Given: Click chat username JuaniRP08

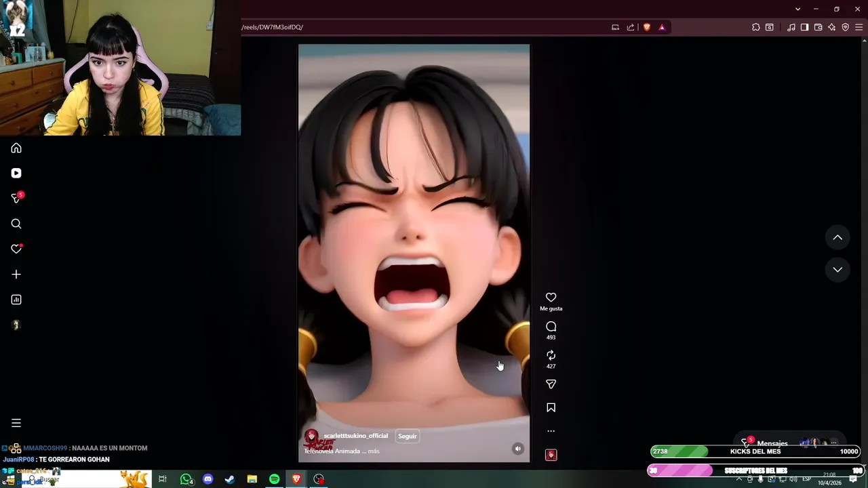Looking at the screenshot, I should pyautogui.click(x=18, y=460).
